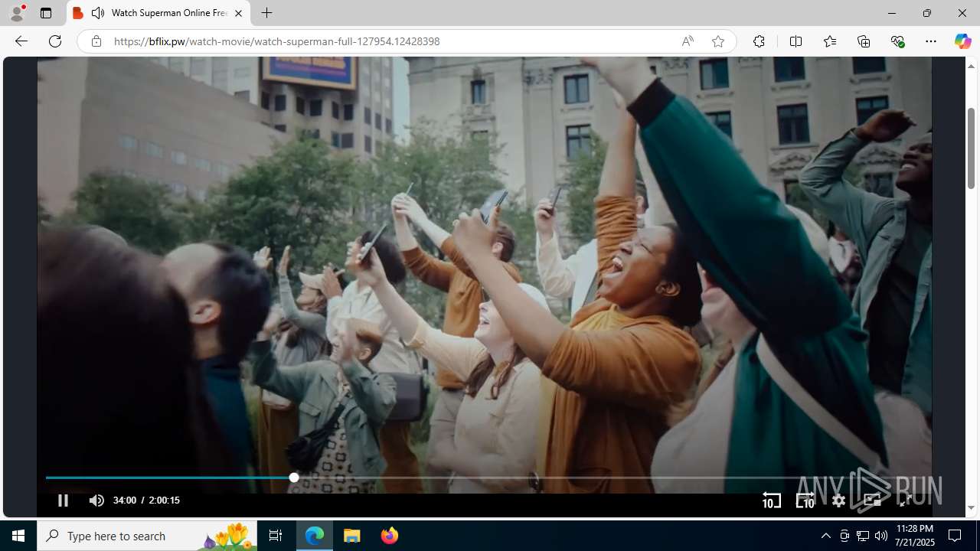This screenshot has width=980, height=551.
Task: Open tab actions menu
Action: point(46,13)
